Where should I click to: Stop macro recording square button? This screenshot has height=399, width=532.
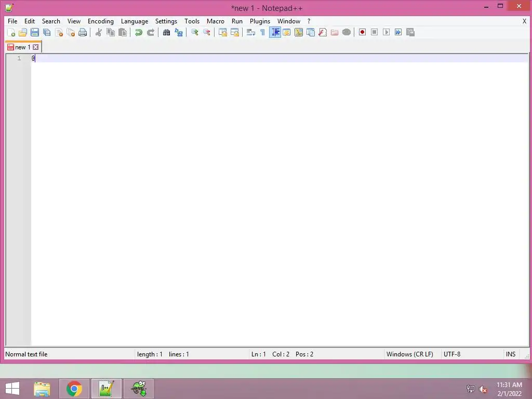pos(374,32)
